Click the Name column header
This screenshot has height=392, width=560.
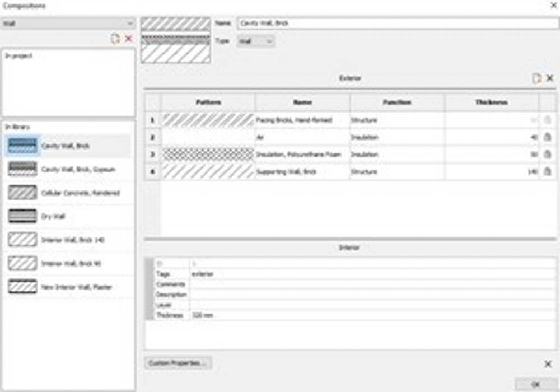(302, 102)
